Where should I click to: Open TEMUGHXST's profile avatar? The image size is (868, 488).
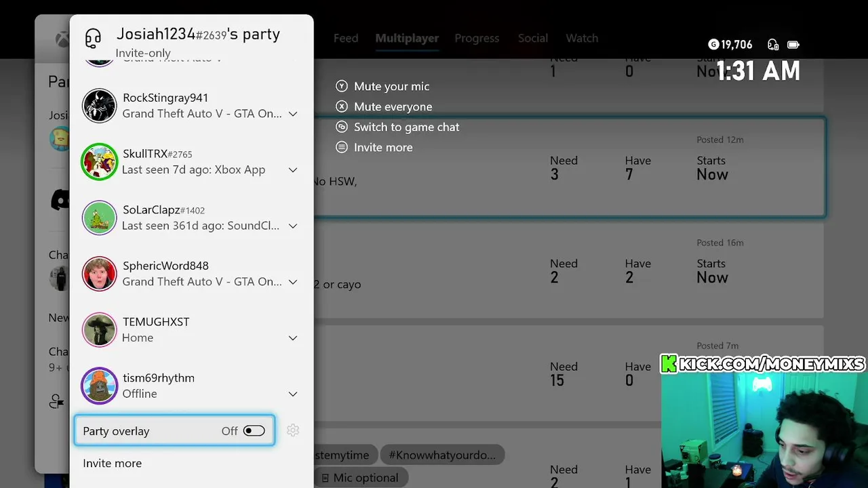click(x=100, y=330)
